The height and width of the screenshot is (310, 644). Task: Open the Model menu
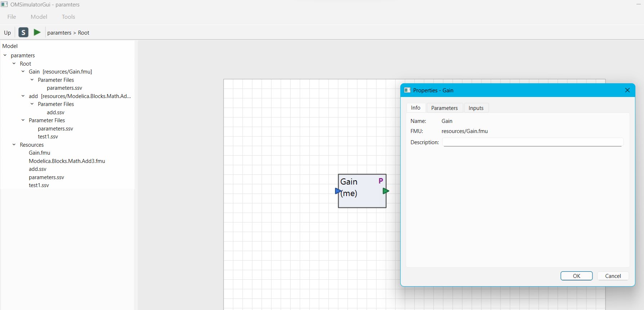click(39, 17)
